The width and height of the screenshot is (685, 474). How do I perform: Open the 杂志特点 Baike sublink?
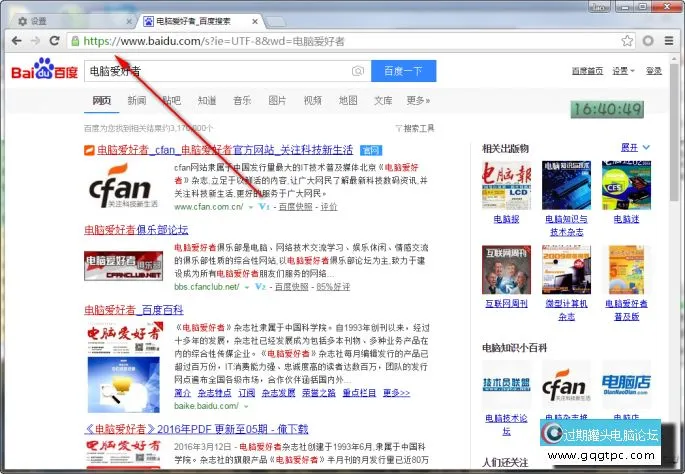[214, 393]
